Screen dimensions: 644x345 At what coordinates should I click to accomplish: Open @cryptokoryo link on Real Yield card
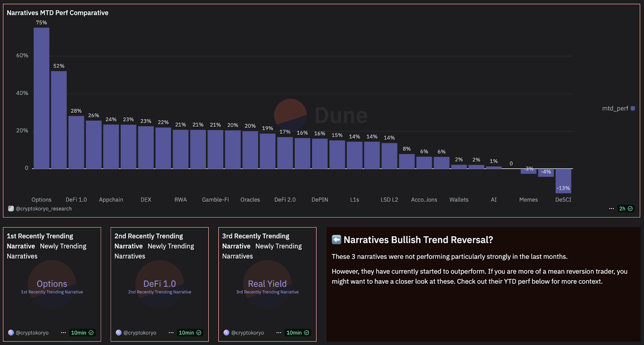tap(248, 333)
